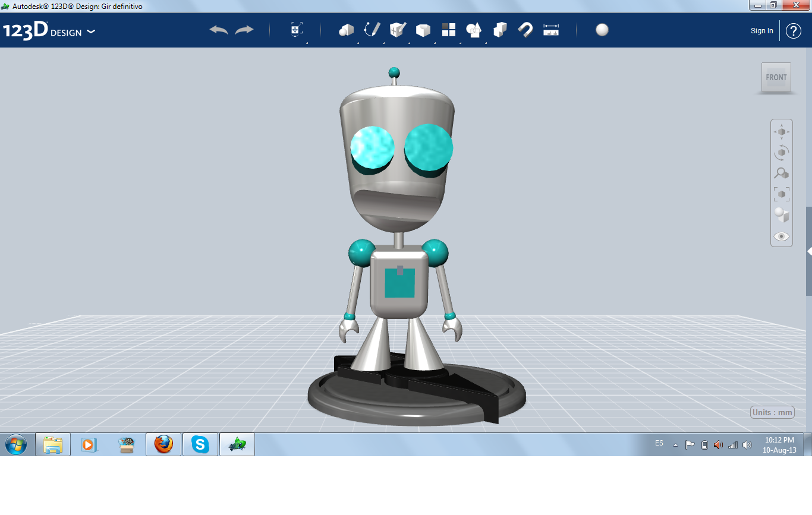812x515 pixels.
Task: Select the Snap magnet tool
Action: 525,30
